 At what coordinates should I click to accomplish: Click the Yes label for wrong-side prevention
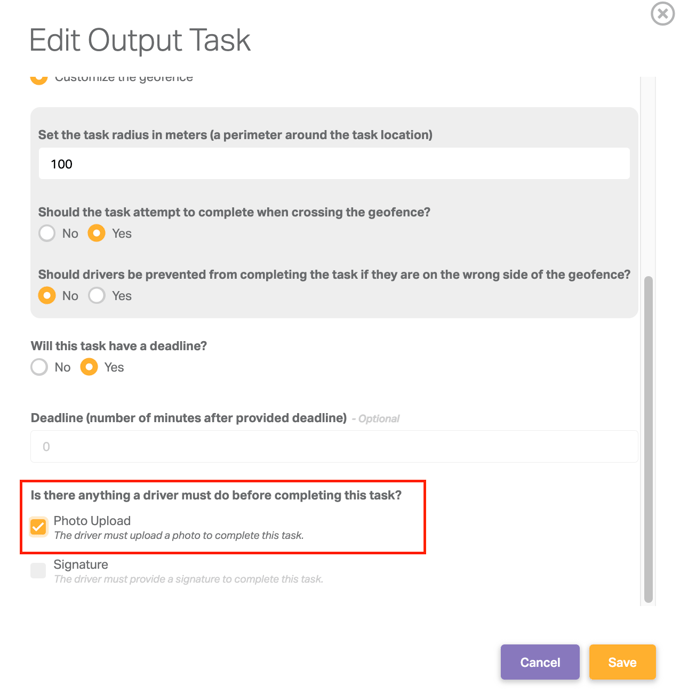(122, 296)
